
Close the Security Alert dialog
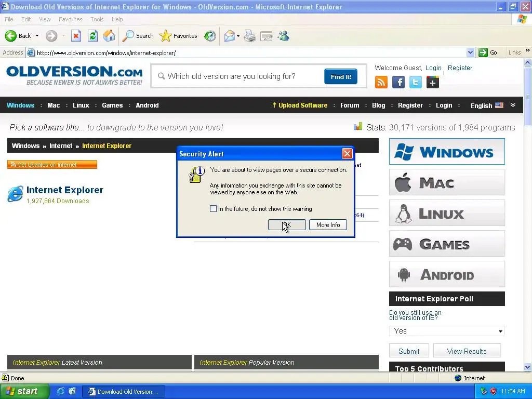coord(347,154)
